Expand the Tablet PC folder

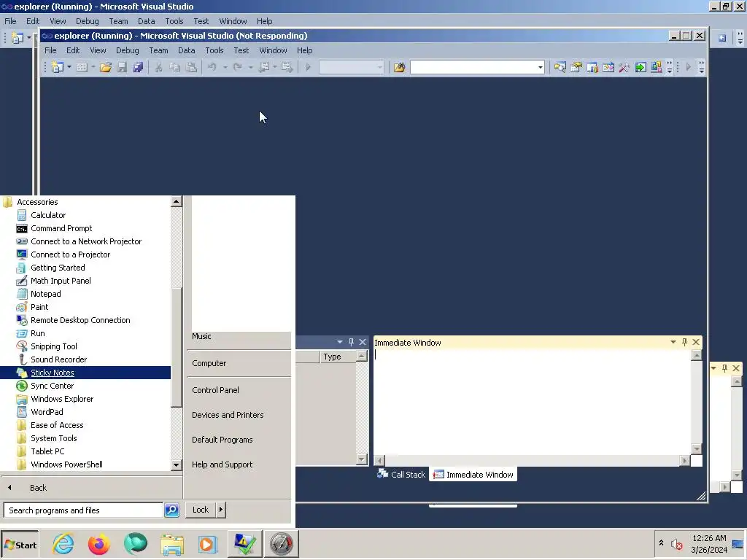47,451
